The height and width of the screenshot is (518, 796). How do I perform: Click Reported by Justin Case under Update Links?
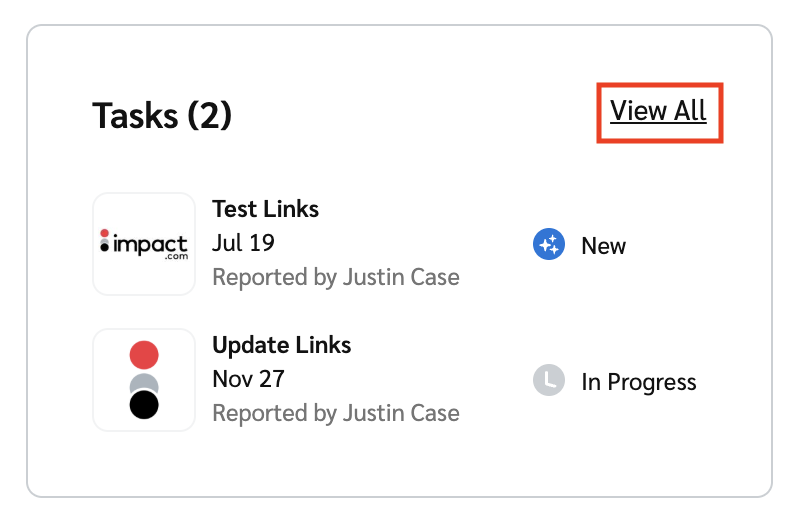(x=335, y=413)
